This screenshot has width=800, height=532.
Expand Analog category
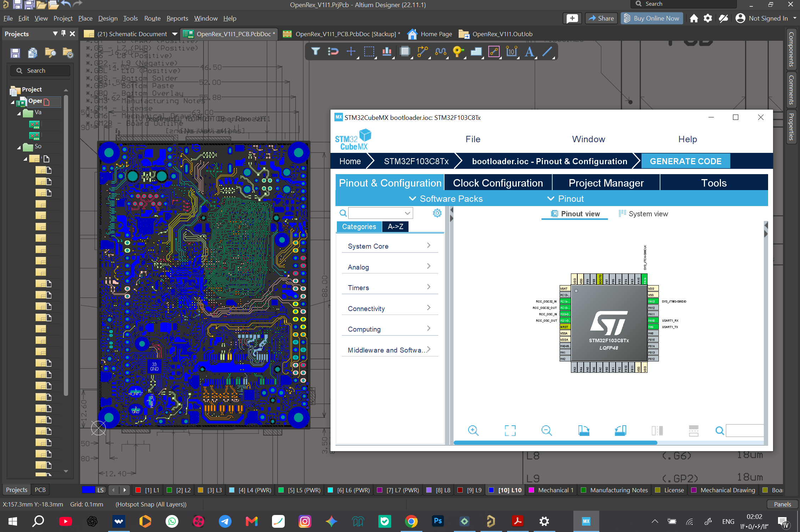[x=389, y=267]
